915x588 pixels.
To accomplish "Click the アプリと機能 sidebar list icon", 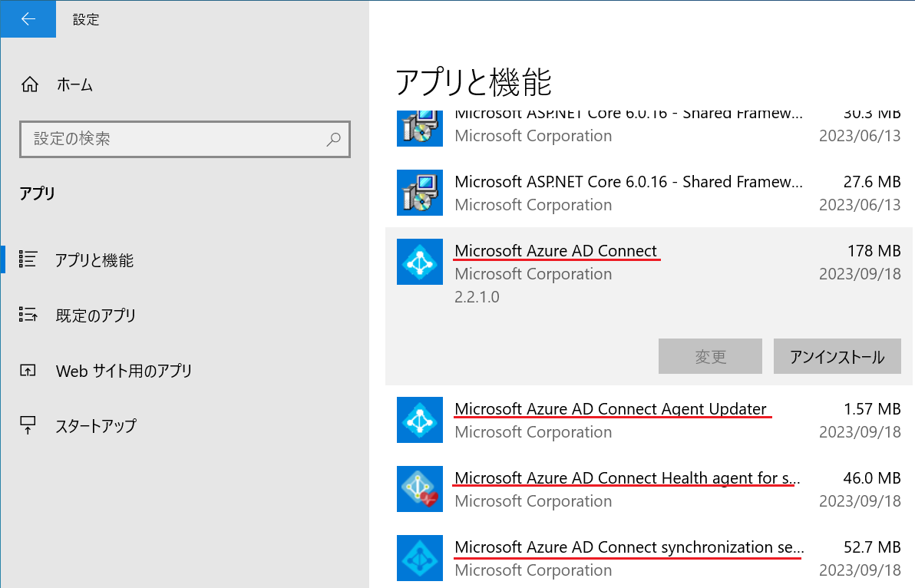I will point(28,259).
